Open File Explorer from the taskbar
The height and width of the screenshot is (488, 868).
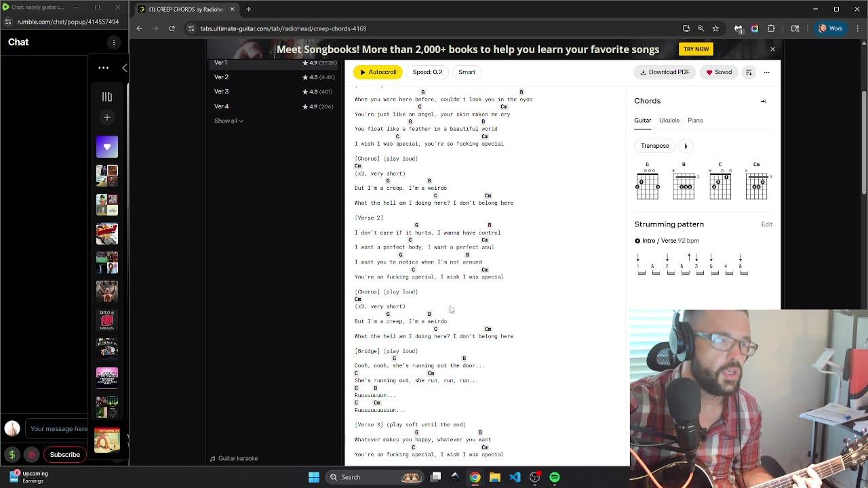coord(495,477)
